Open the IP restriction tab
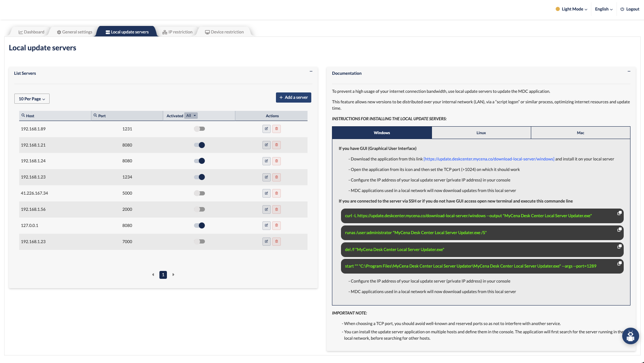This screenshot has width=644, height=363. (x=177, y=32)
